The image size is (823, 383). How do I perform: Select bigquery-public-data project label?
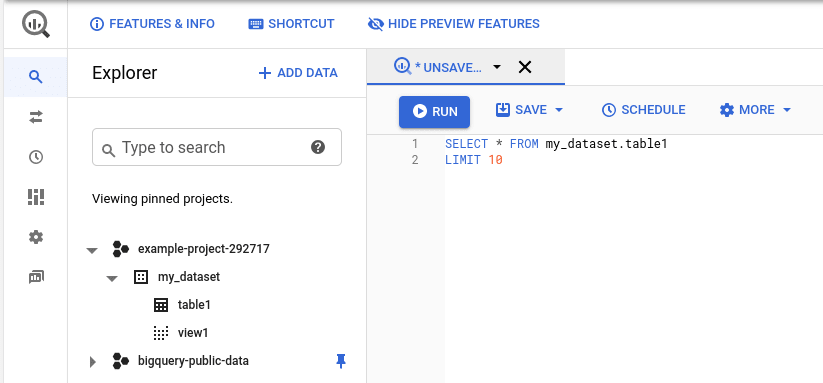pyautogui.click(x=193, y=361)
